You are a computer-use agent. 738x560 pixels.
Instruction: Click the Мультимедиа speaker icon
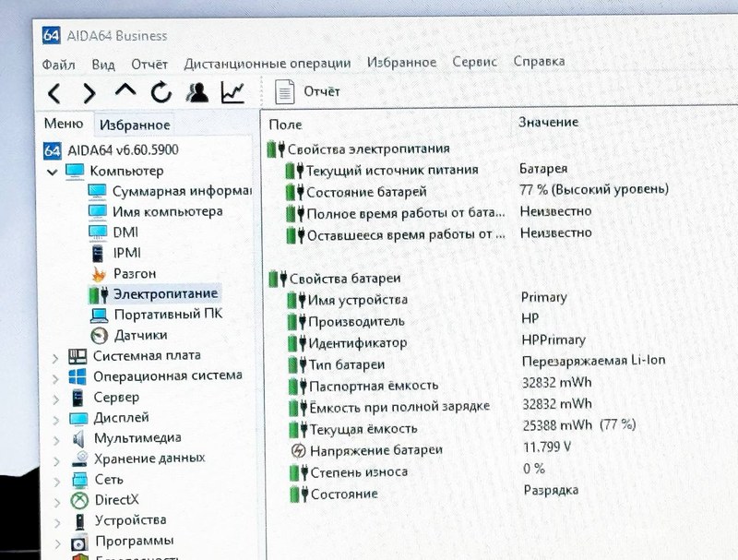[x=78, y=438]
